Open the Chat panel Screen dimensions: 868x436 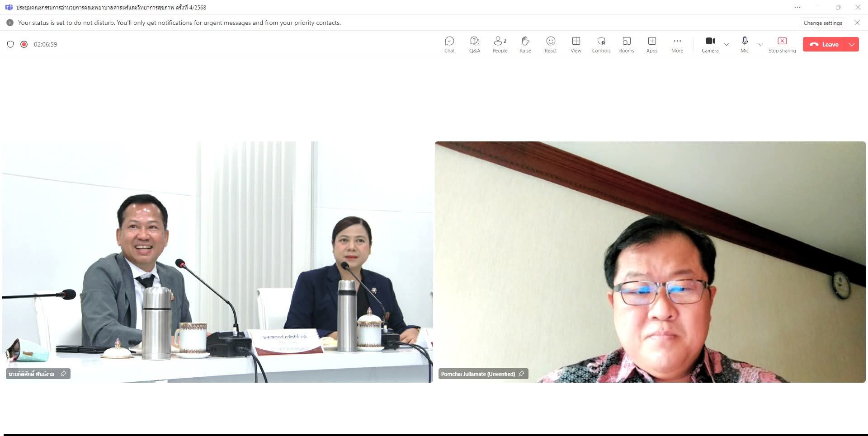pyautogui.click(x=449, y=44)
